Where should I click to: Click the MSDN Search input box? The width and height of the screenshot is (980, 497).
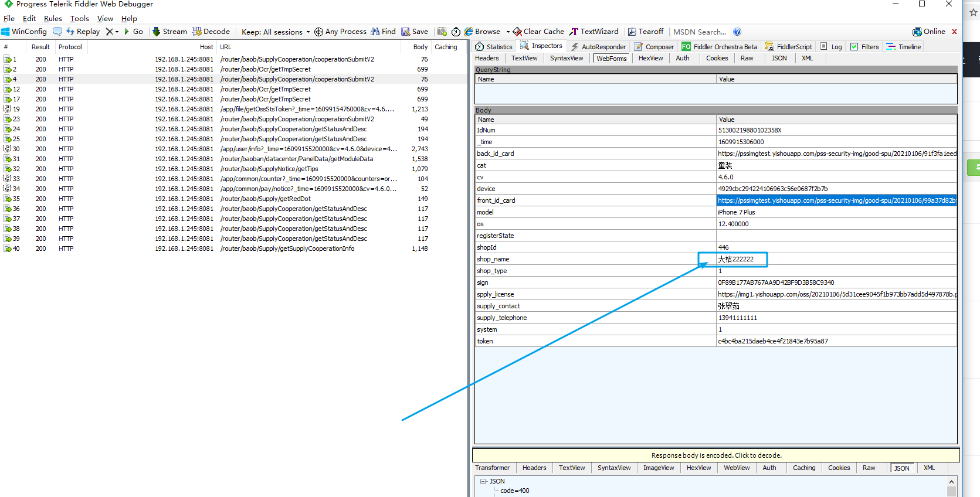[700, 32]
